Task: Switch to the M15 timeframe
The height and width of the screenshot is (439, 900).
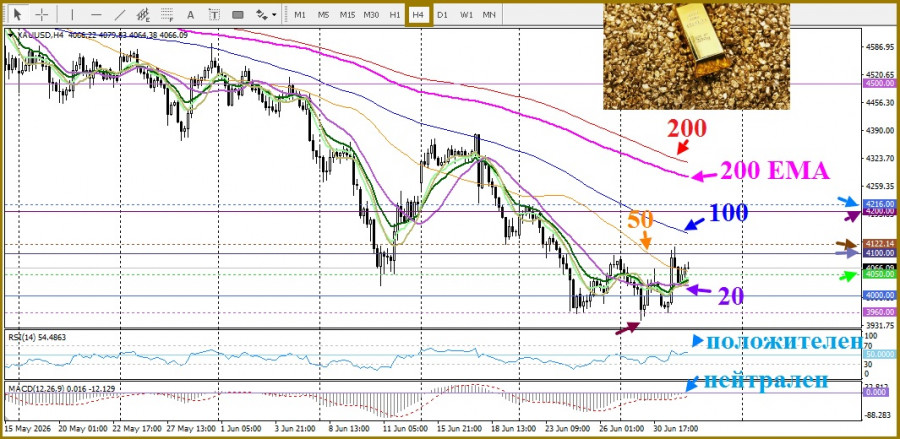Action: 347,14
